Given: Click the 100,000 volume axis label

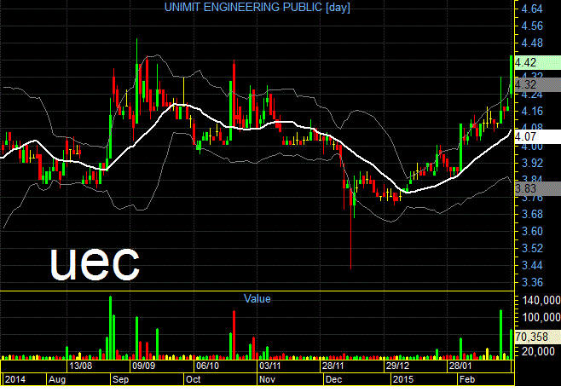Looking at the screenshot, I should (x=541, y=318).
